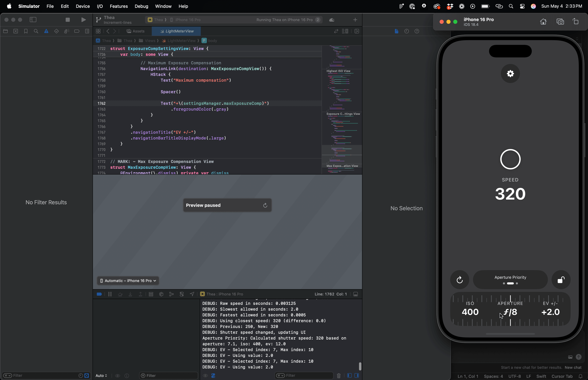The image size is (588, 380).
Task: Click the Stop button in Xcode toolbar
Action: (x=68, y=20)
